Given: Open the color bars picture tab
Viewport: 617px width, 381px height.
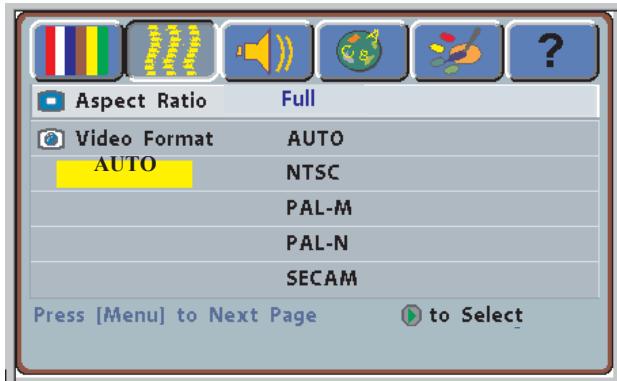Looking at the screenshot, I should (77, 51).
